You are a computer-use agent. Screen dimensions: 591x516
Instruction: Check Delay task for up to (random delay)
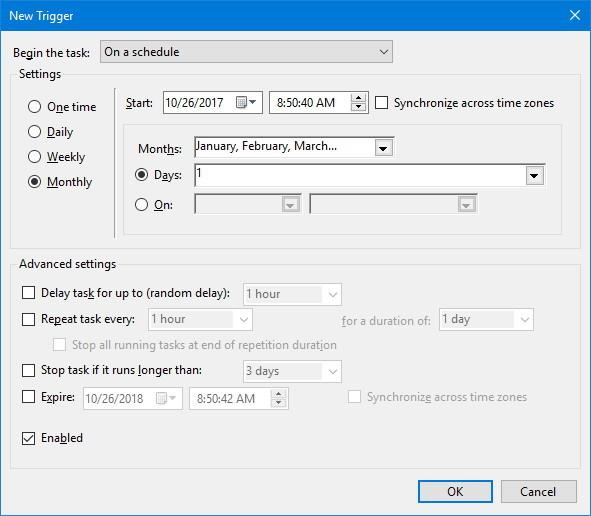[29, 292]
